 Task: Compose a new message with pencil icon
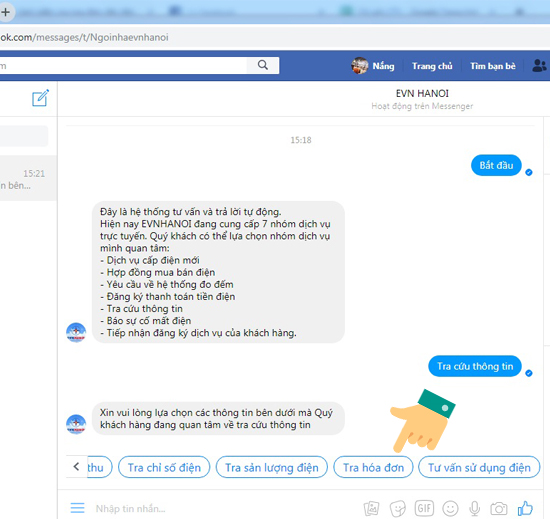(40, 98)
